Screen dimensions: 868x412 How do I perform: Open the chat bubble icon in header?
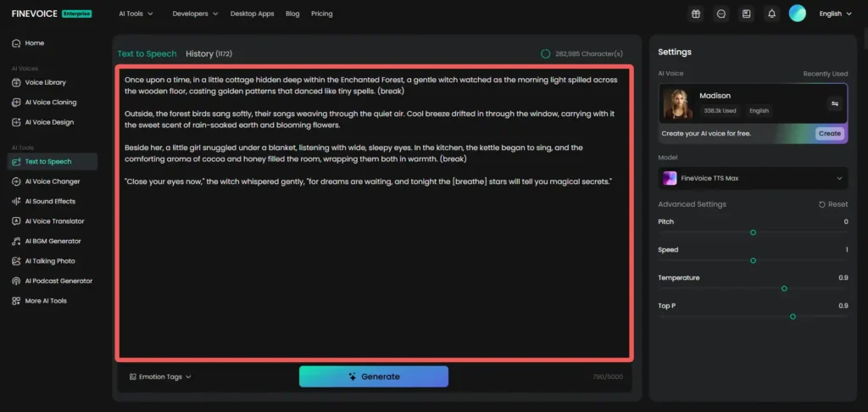tap(721, 14)
